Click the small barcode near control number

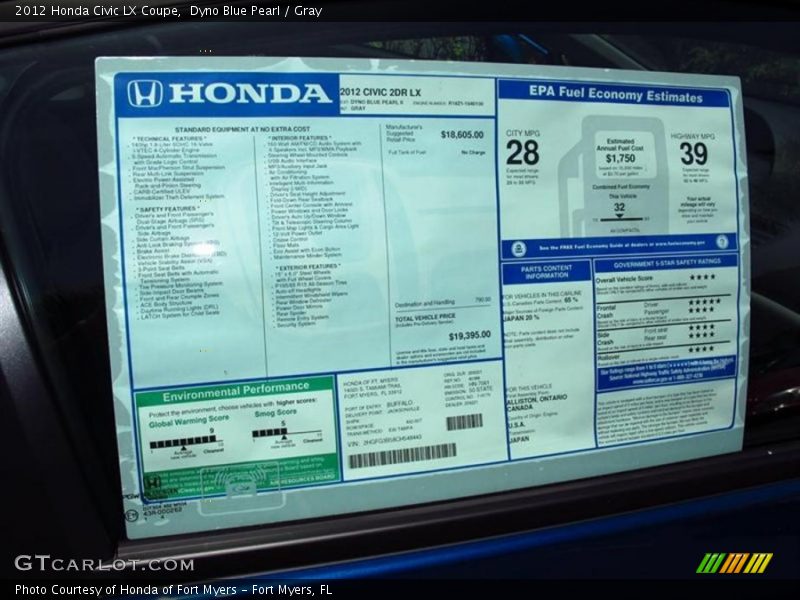[464, 422]
